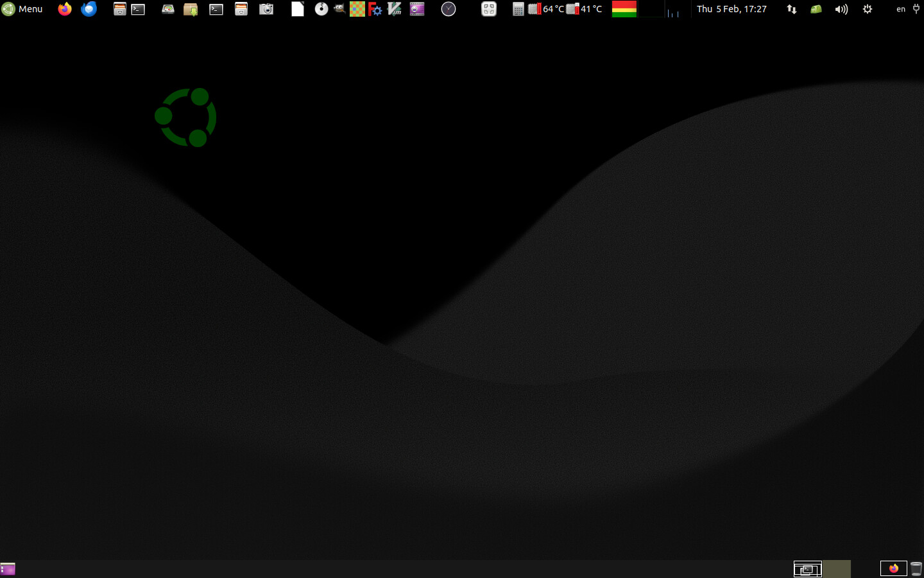Open the network connections indicator
The width and height of the screenshot is (924, 578).
tap(792, 9)
